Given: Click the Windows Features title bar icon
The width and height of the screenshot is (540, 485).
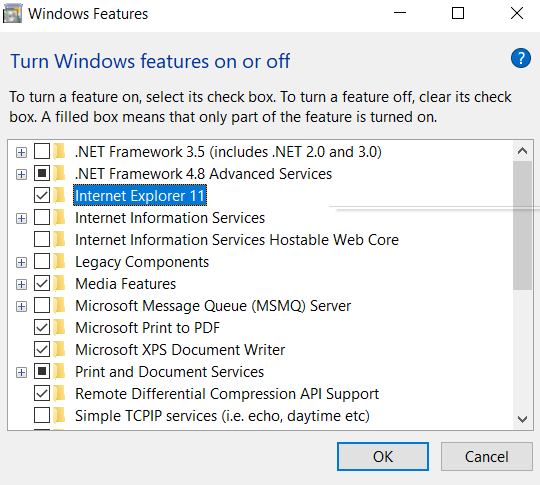Looking at the screenshot, I should 12,14.
